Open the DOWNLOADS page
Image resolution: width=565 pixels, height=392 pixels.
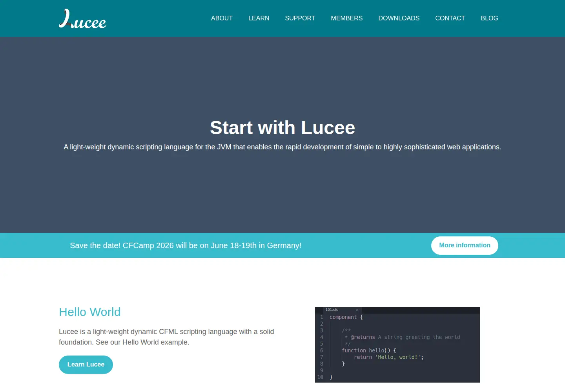pos(399,18)
